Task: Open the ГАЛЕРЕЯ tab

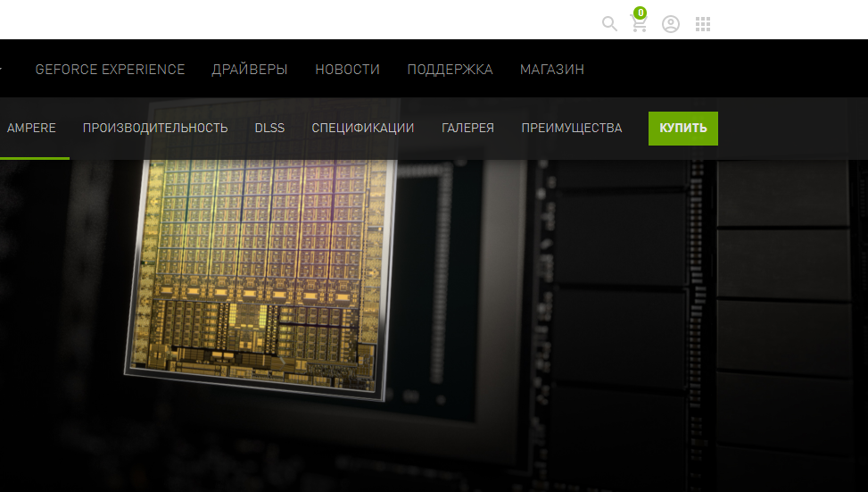Action: pyautogui.click(x=467, y=128)
